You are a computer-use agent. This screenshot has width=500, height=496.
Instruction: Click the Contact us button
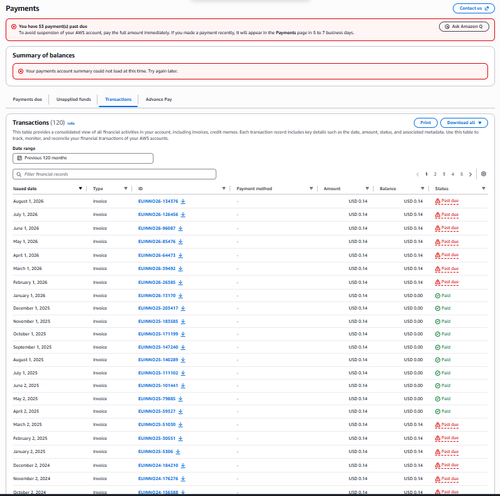(x=474, y=8)
